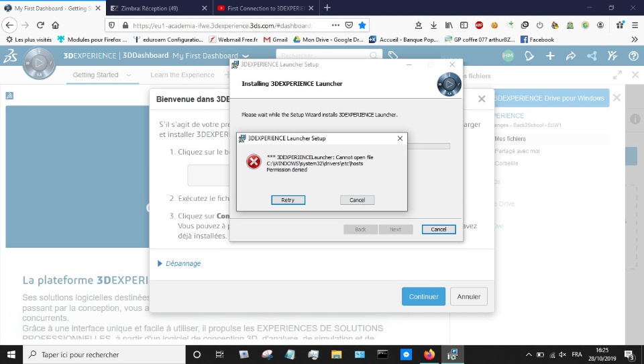644x364 pixels.
Task: Click Annuler in the Bienvenue dialog
Action: tap(469, 297)
